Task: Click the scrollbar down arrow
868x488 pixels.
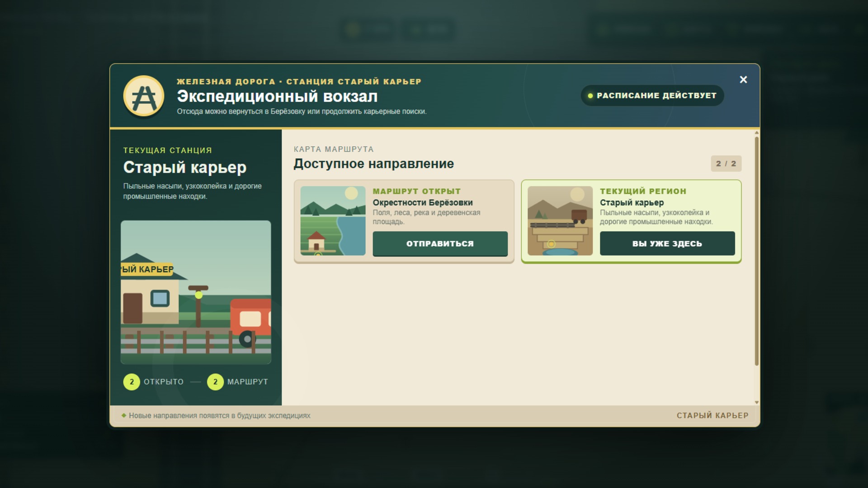Action: [x=757, y=402]
